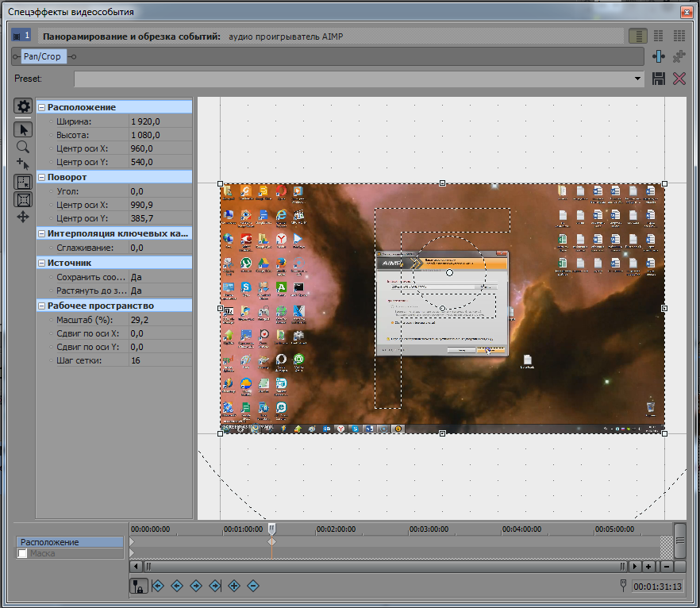Enable the Маска checkbox
Screen dimensions: 700x608
click(22, 553)
